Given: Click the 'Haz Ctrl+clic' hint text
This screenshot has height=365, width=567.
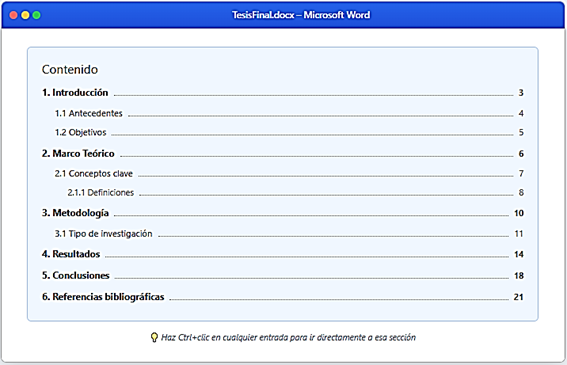Looking at the screenshot, I should tap(288, 338).
